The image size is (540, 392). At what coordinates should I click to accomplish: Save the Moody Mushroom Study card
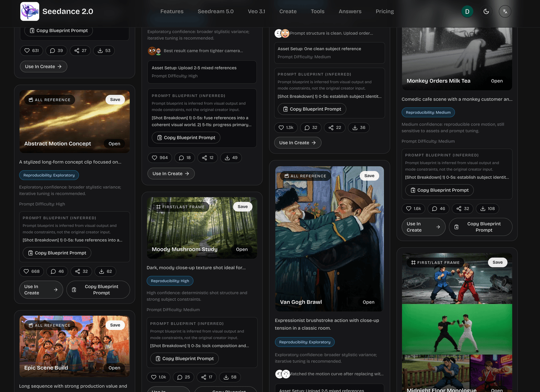coord(243,207)
